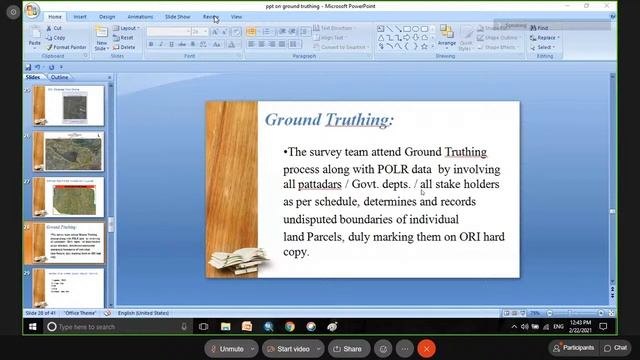Leave meeting with red X button
Viewport: 640px width, 360px height.
[427, 349]
